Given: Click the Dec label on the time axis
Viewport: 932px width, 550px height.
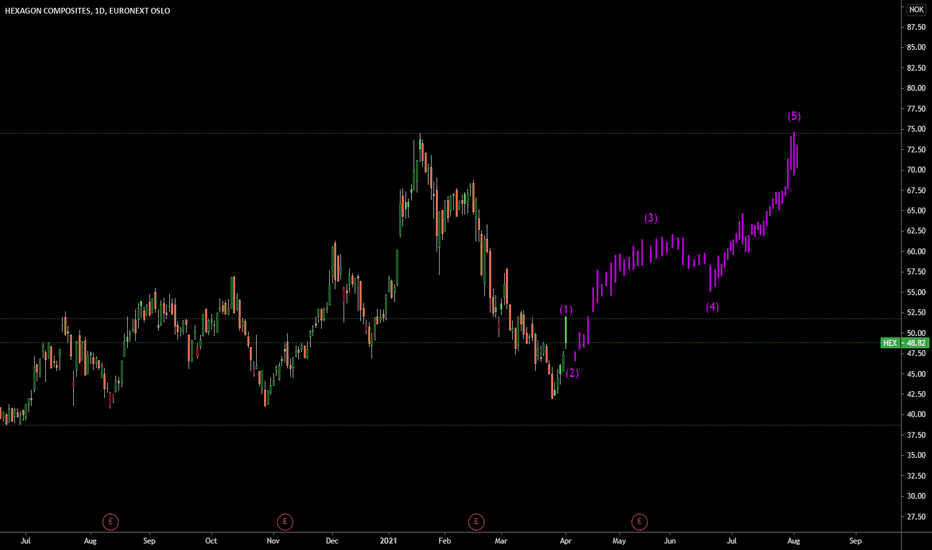Looking at the screenshot, I should (x=332, y=541).
